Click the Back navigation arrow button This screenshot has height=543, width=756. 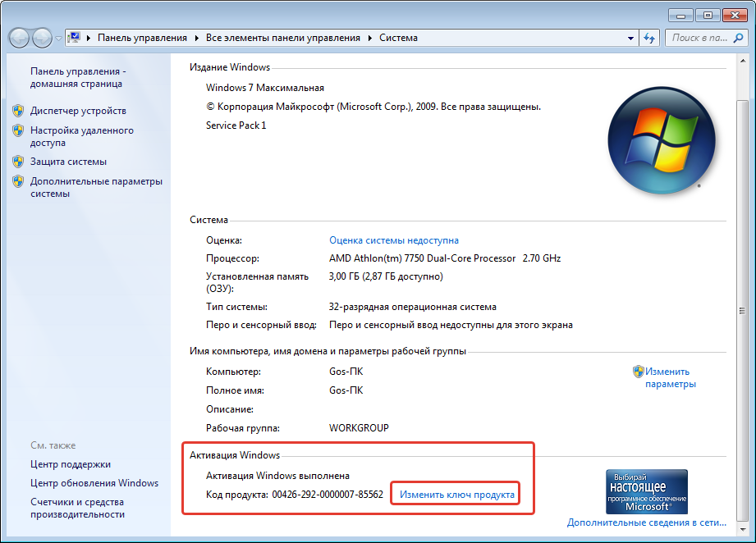(20, 38)
